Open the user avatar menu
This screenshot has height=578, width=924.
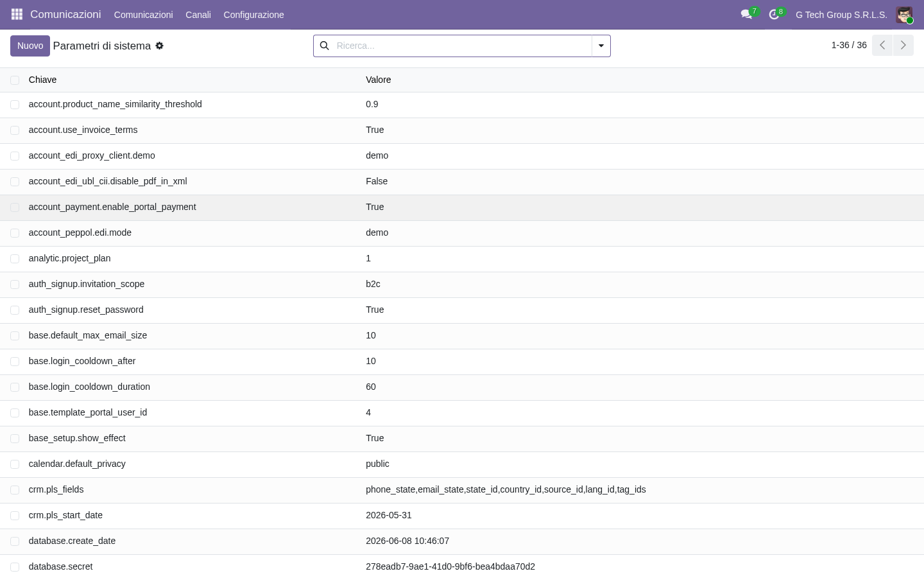click(x=904, y=15)
